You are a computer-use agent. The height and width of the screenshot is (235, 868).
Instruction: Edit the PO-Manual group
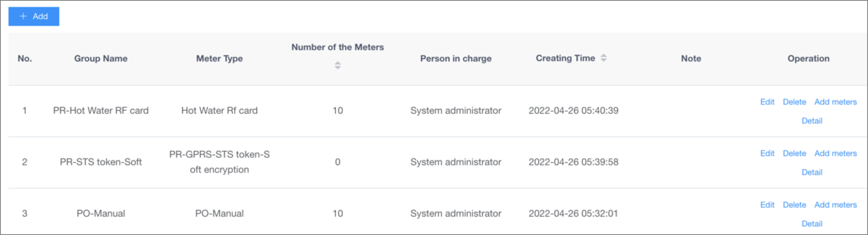[x=767, y=205]
